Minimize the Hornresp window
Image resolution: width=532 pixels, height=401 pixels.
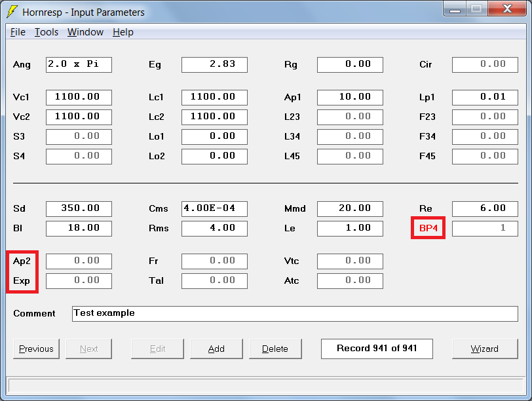coord(455,9)
